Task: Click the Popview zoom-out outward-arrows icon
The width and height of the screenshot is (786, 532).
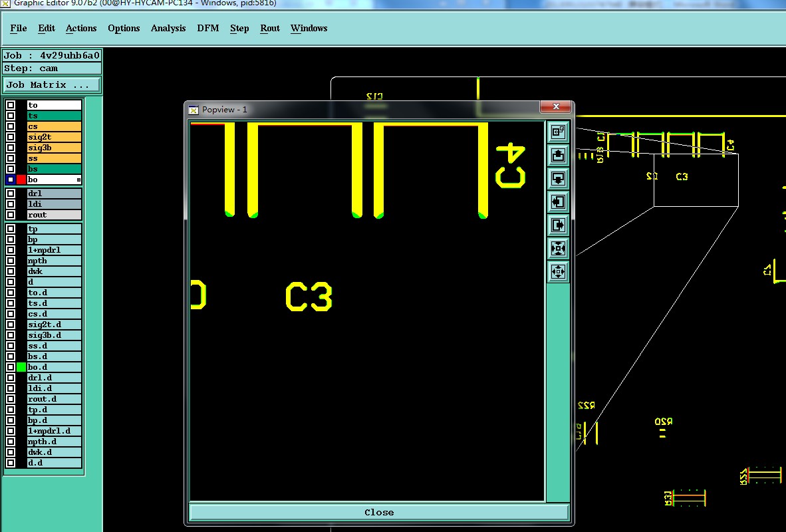Action: 558,272
